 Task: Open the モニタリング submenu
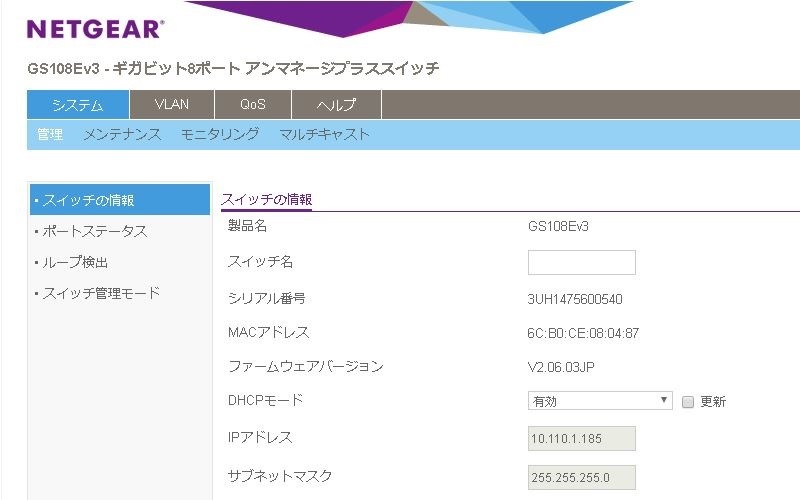tap(220, 135)
